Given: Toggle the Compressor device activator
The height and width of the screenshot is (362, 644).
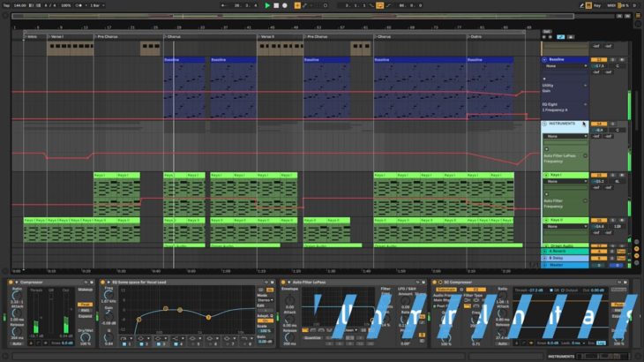Looking at the screenshot, I should pos(11,283).
